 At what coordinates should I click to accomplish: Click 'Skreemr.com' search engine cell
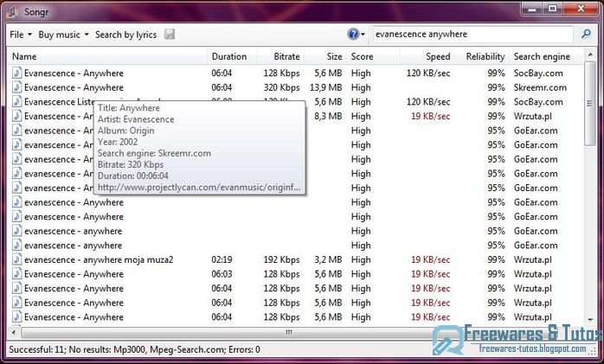pyautogui.click(x=540, y=87)
